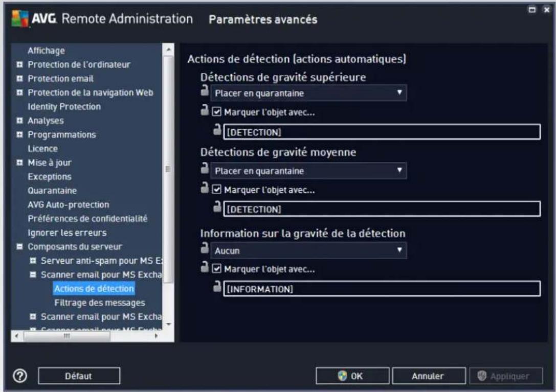
Task: Click the tree panel scroll-up arrow
Action: pyautogui.click(x=168, y=49)
